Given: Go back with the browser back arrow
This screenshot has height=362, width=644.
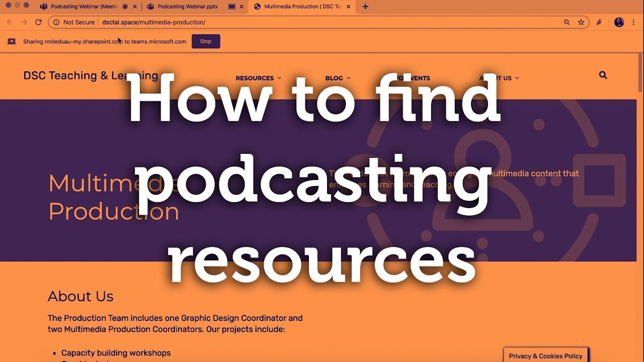Looking at the screenshot, I should pyautogui.click(x=10, y=22).
